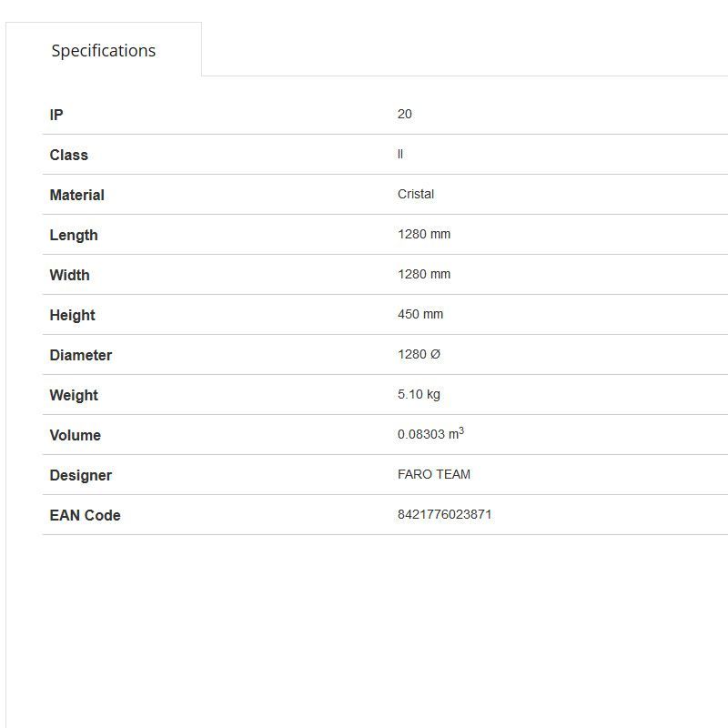Click the Width row label
Screen dimensions: 728x728
pyautogui.click(x=70, y=275)
